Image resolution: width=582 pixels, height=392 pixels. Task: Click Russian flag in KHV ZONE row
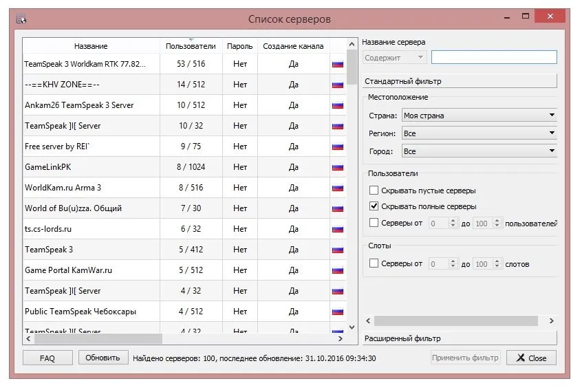[x=337, y=85]
